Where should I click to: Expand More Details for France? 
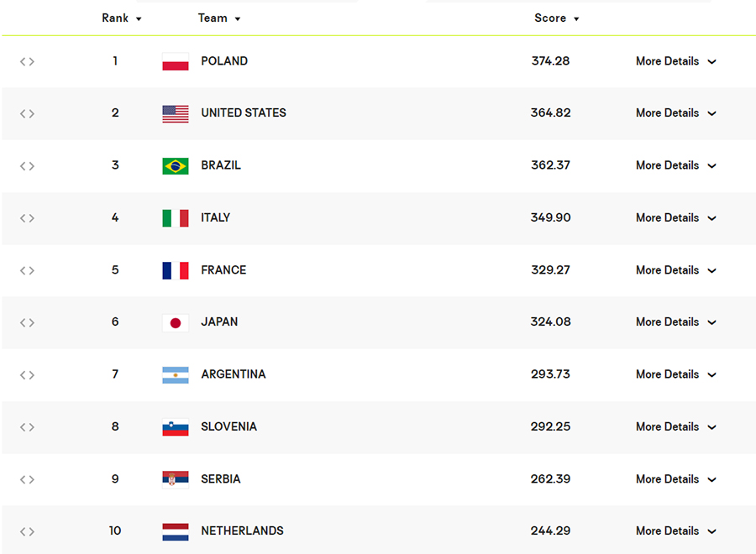click(x=676, y=270)
